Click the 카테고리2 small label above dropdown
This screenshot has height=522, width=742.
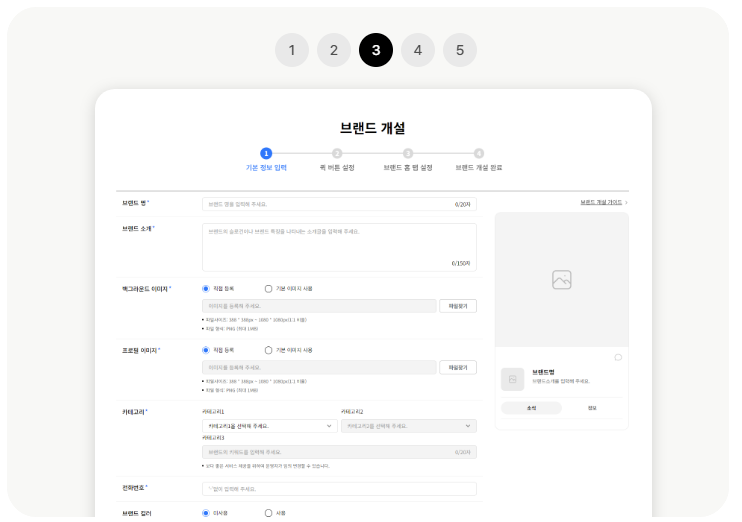[352, 412]
